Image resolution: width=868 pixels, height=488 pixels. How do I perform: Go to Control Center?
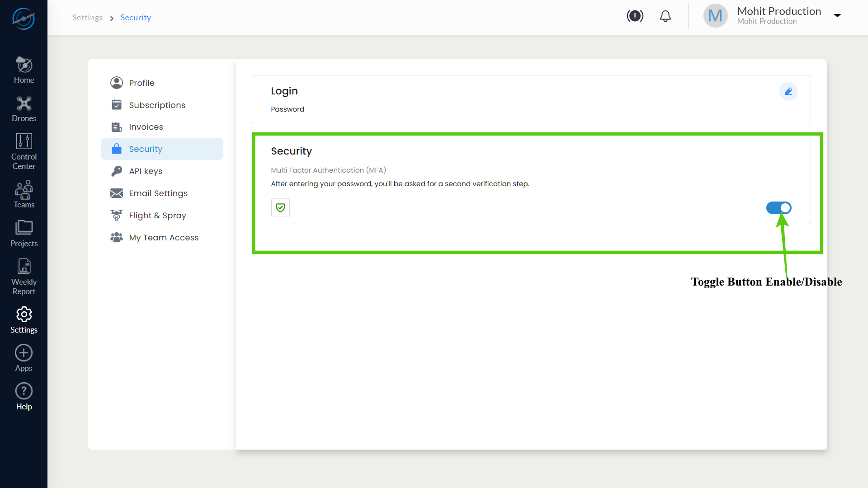coord(24,152)
